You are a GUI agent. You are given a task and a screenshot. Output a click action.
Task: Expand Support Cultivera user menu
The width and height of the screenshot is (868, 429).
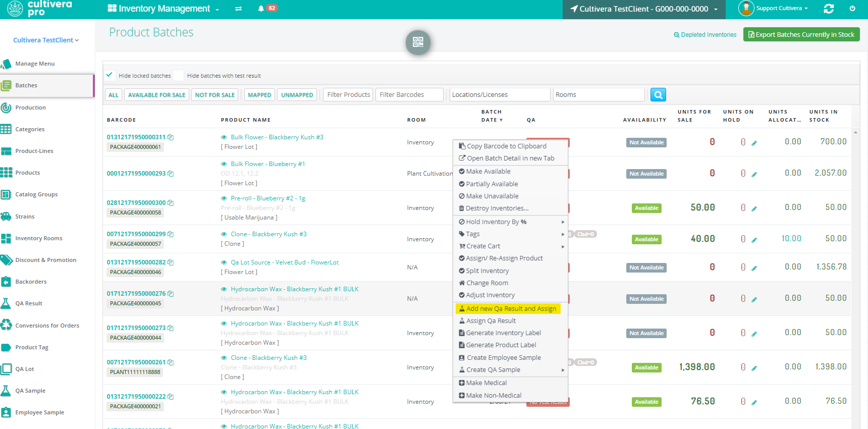pyautogui.click(x=782, y=8)
